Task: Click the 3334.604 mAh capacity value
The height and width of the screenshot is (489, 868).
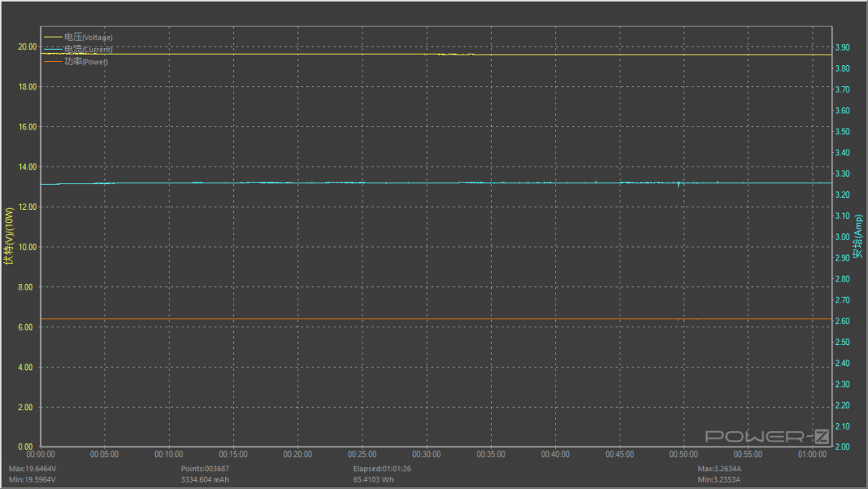Action: [205, 479]
